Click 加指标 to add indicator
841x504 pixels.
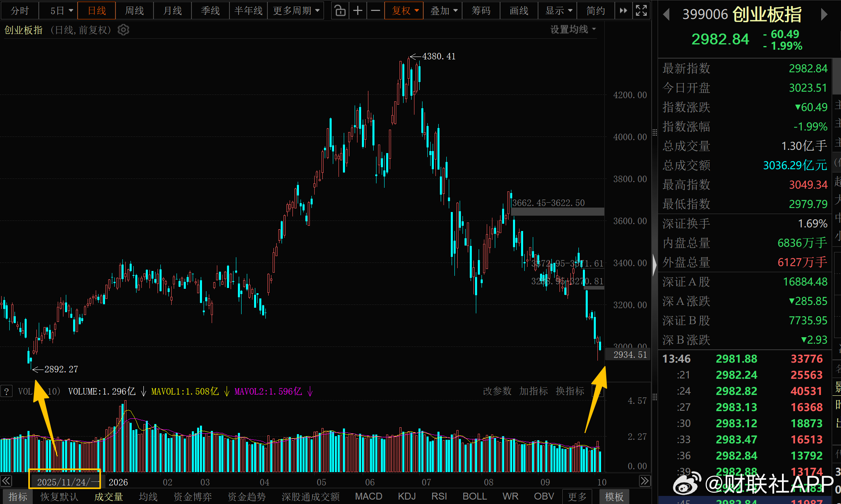click(x=534, y=391)
